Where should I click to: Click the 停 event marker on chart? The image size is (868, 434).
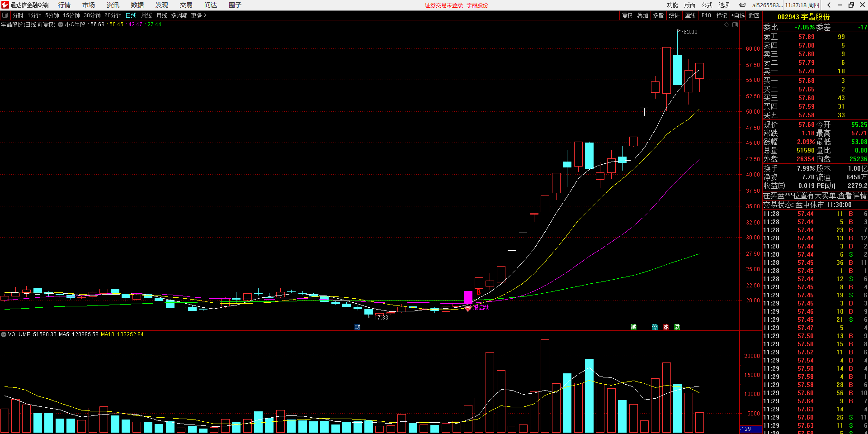coord(655,327)
